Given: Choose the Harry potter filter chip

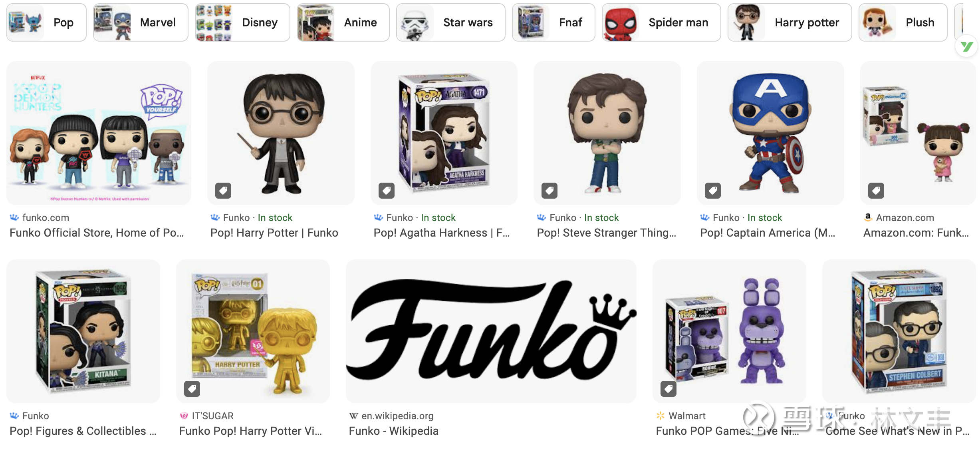Looking at the screenshot, I should coord(790,22).
